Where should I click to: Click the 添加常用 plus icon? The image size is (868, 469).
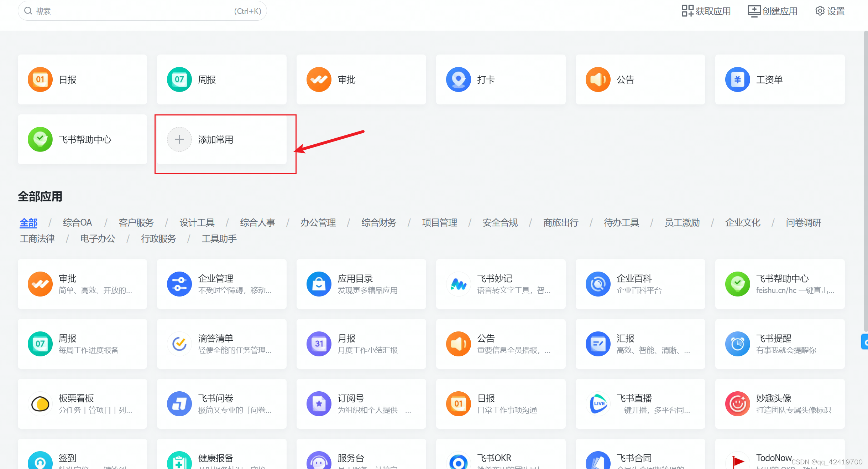click(x=179, y=139)
